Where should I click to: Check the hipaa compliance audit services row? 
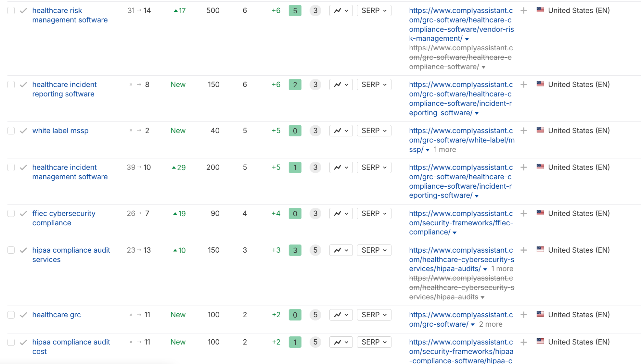tap(11, 250)
